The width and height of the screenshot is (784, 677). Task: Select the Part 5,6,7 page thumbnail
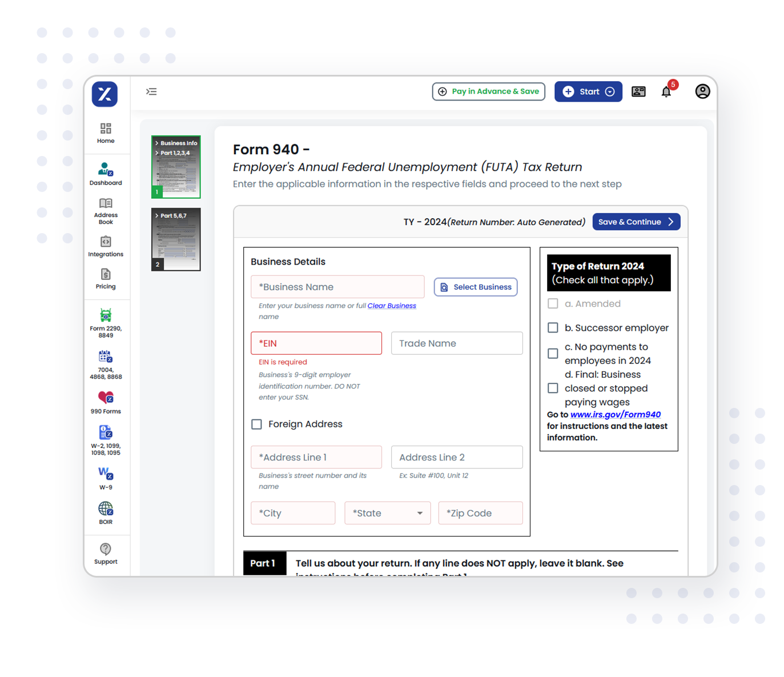coord(175,239)
